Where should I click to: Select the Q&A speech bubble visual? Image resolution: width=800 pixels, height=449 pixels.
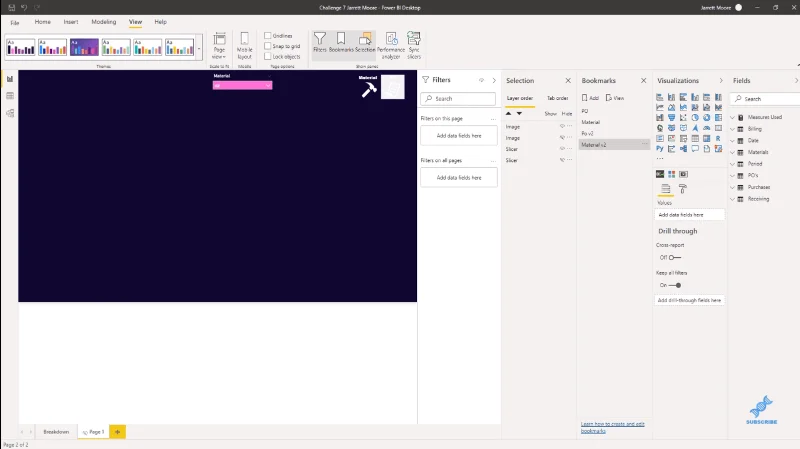[x=695, y=148]
